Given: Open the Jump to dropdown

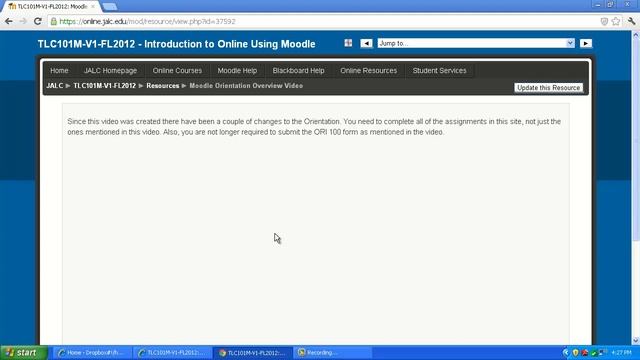Looking at the screenshot, I should click(476, 43).
